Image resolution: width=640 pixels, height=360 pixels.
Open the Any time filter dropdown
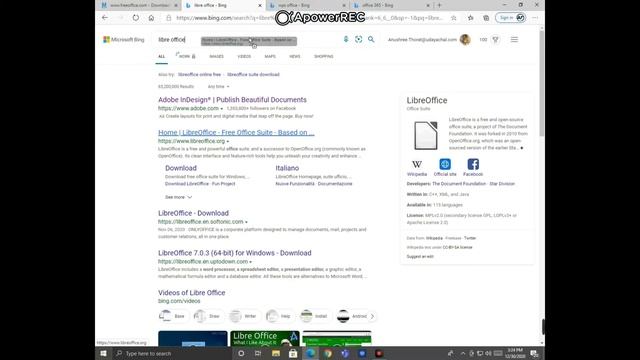(218, 87)
